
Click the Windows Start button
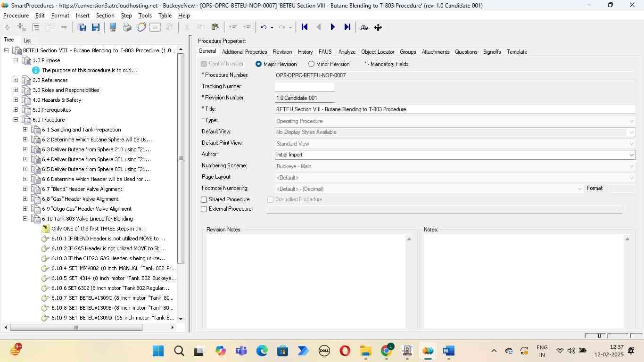[x=158, y=351]
